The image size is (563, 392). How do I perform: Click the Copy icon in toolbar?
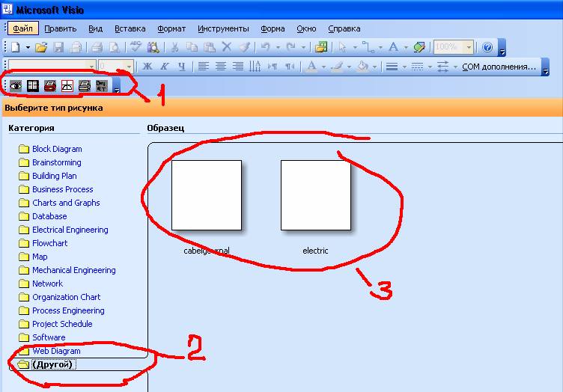click(x=192, y=47)
